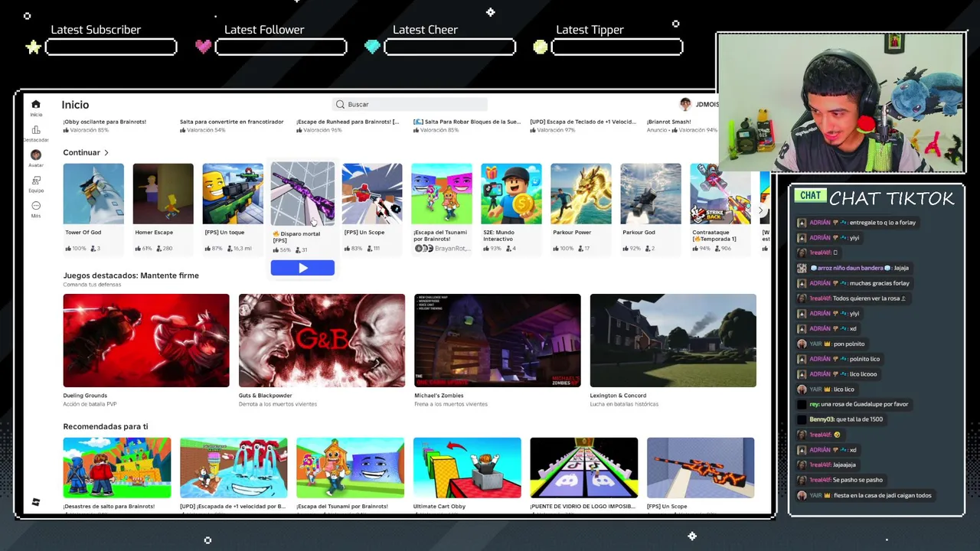The image size is (980, 551).
Task: Click the Tower Of God title text
Action: pyautogui.click(x=83, y=232)
